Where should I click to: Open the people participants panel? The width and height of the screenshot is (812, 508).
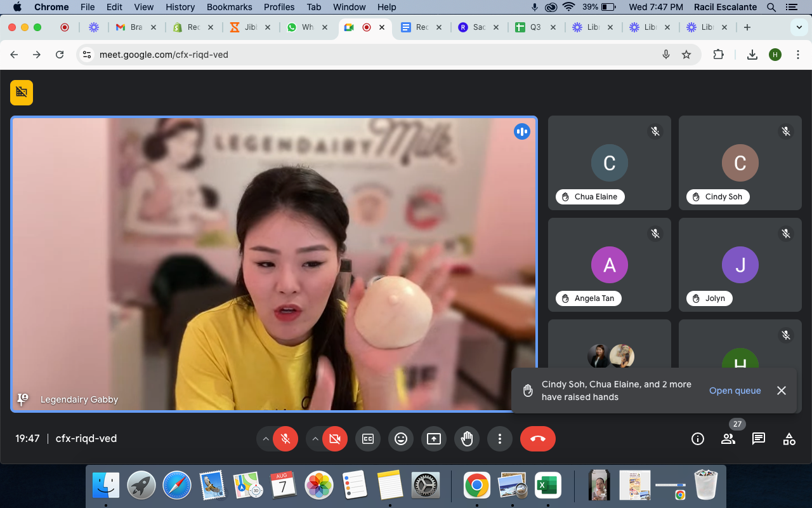tap(728, 439)
